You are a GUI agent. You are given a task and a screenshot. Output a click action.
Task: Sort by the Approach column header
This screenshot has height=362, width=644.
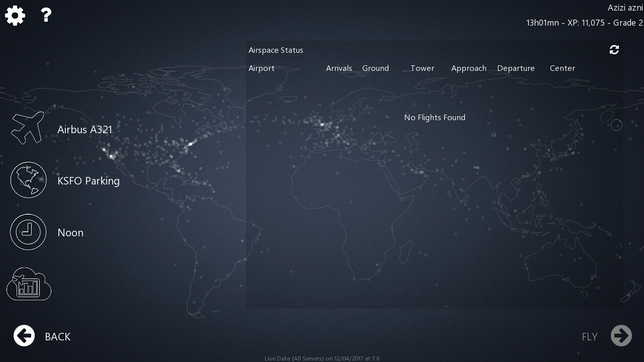coord(469,68)
